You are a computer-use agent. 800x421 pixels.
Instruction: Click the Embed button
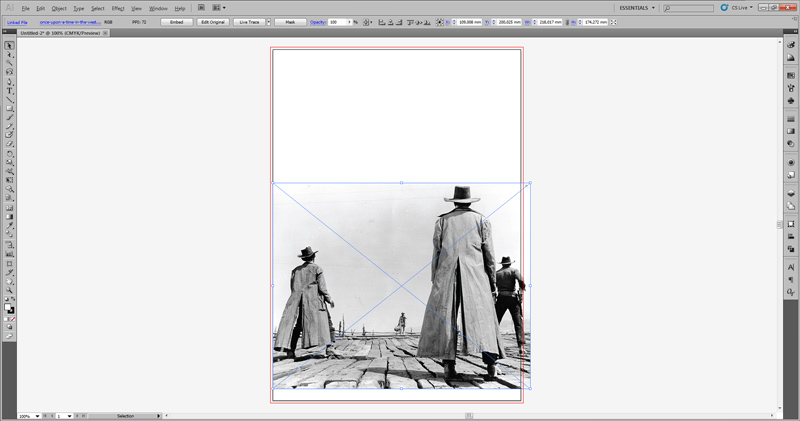176,21
